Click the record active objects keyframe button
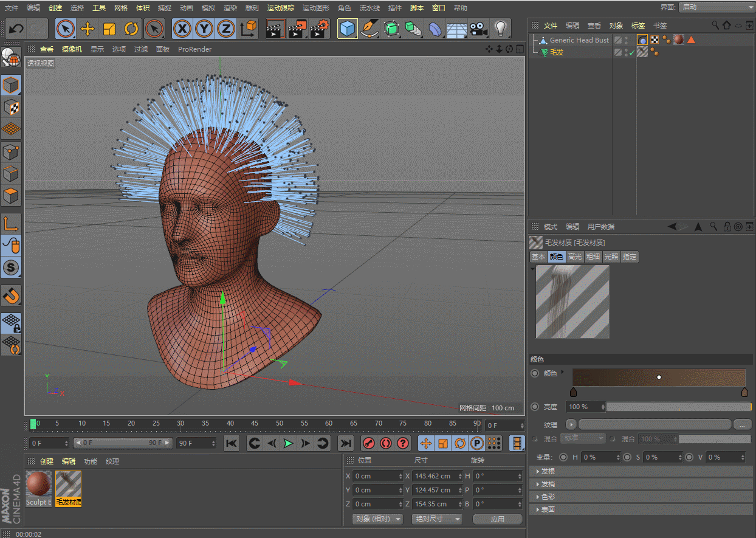756x538 pixels. pos(368,443)
